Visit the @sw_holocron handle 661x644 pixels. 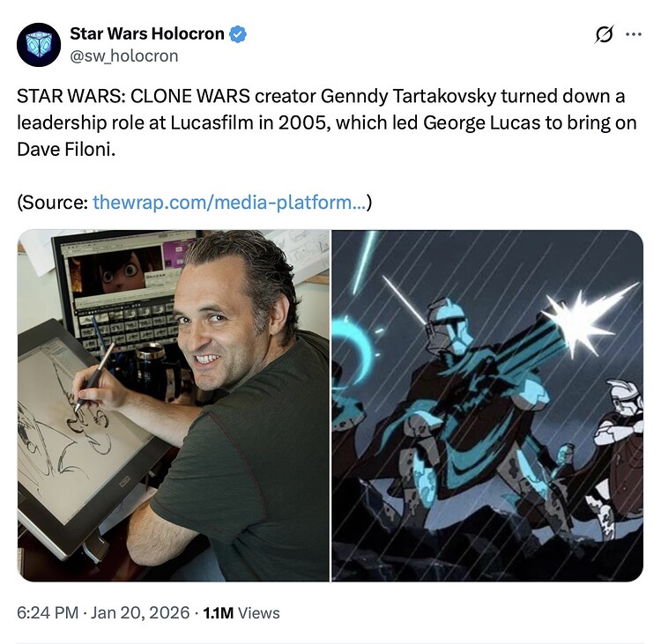124,56
